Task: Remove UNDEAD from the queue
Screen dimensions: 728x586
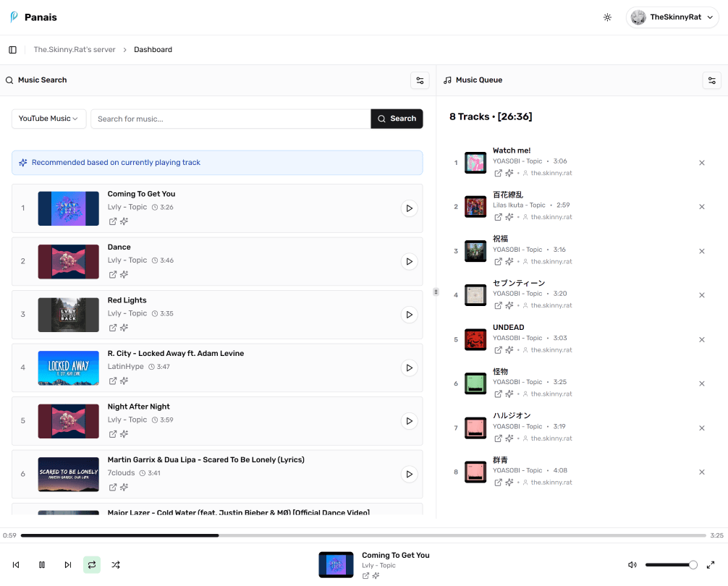Action: click(701, 339)
